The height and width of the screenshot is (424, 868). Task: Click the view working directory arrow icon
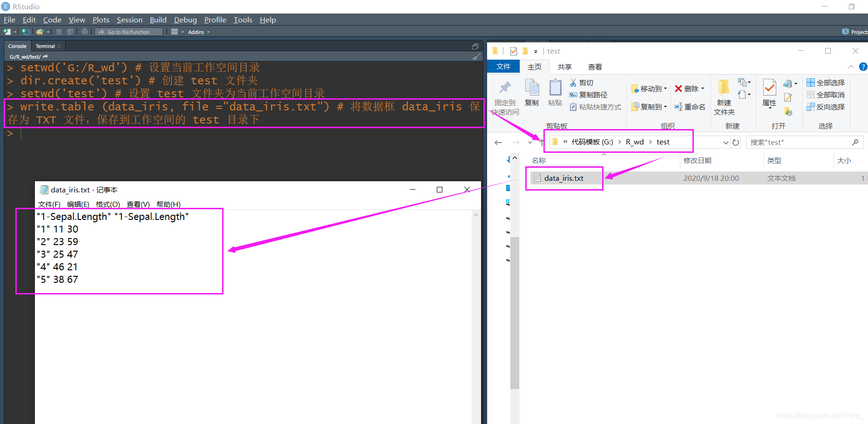click(45, 56)
